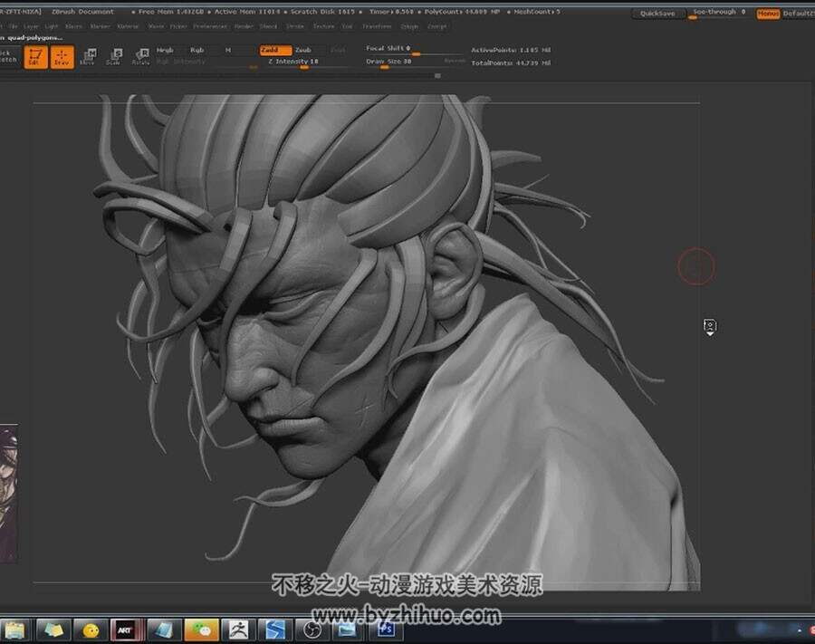The width and height of the screenshot is (815, 644).
Task: Toggle the Zcut mode button
Action: tap(338, 51)
